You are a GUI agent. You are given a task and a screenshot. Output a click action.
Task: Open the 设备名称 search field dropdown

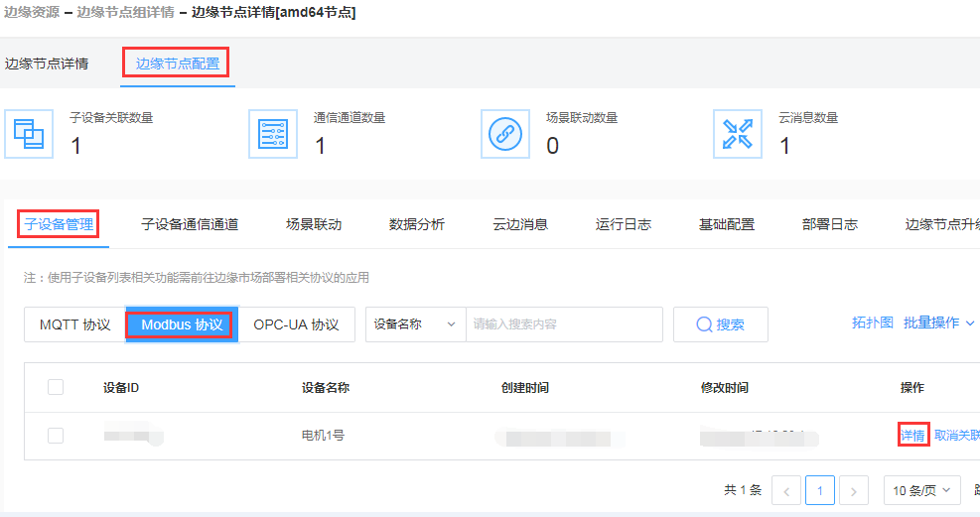click(x=416, y=324)
